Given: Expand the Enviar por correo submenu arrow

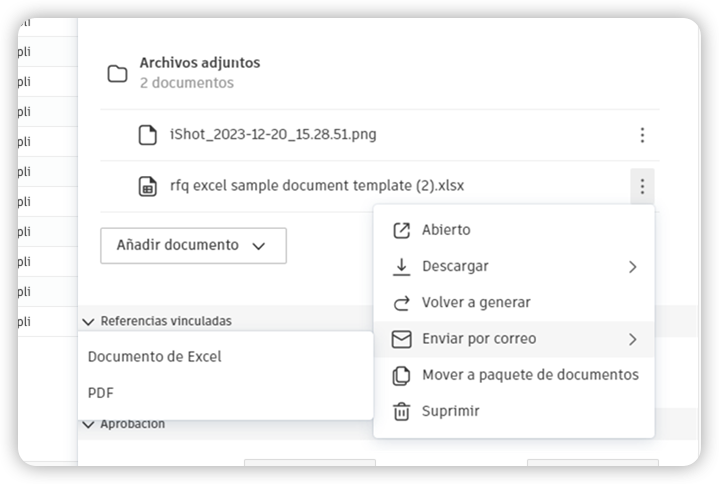Looking at the screenshot, I should (632, 339).
